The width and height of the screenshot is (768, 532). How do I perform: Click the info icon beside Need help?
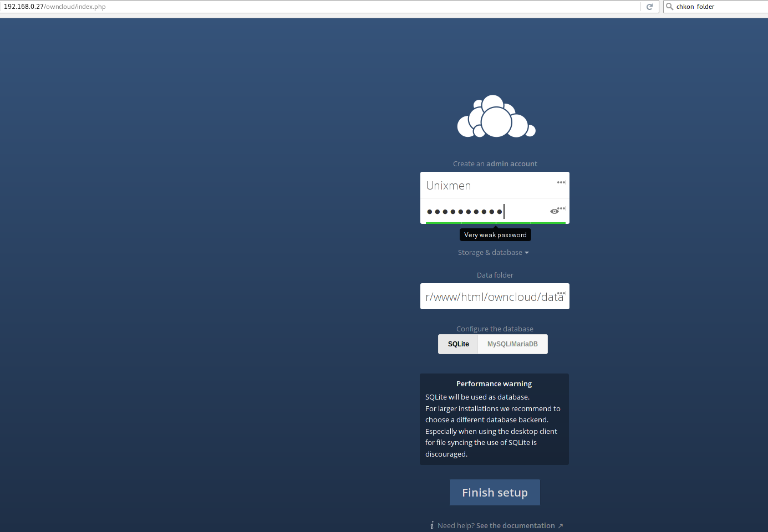click(432, 525)
